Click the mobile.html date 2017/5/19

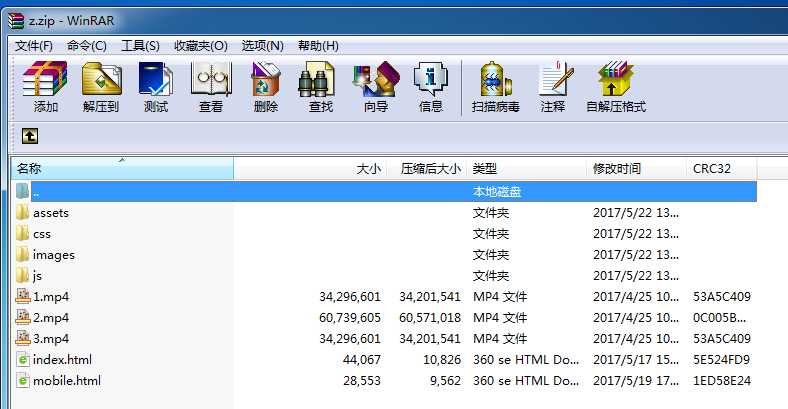636,381
